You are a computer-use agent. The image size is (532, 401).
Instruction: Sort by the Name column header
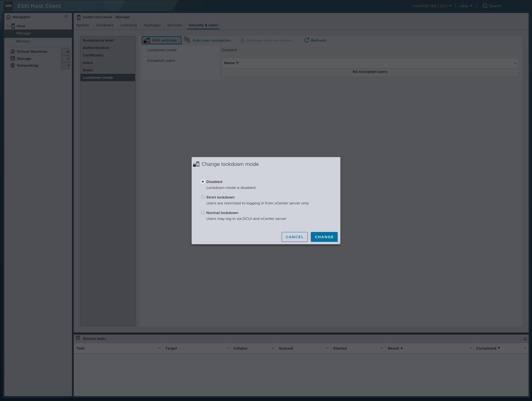point(231,63)
